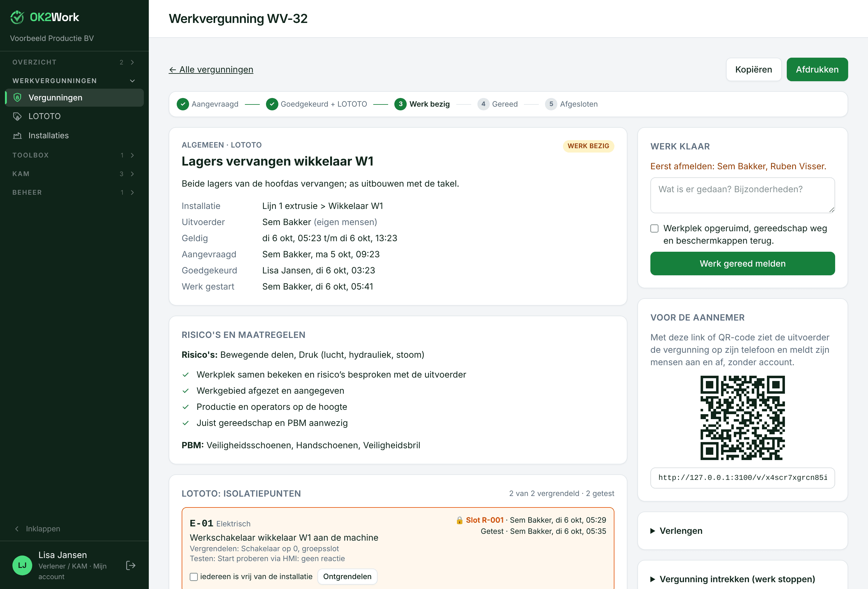Click '2 van 2 vergrendeld · 2 getest' text

[x=561, y=494]
